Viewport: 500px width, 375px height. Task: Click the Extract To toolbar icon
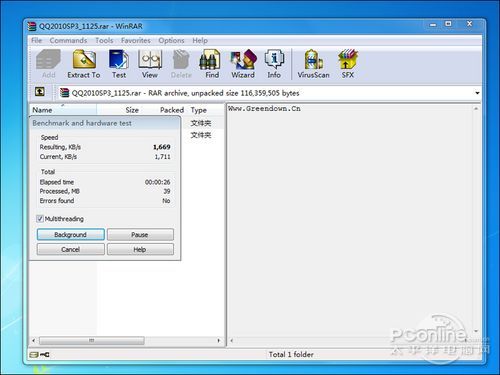click(x=84, y=64)
